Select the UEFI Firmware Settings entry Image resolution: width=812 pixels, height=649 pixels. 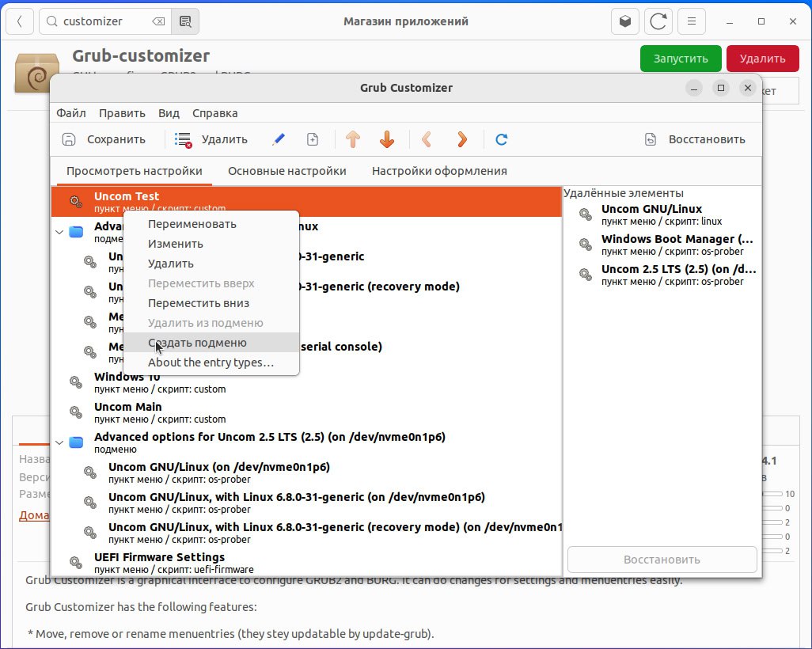[x=306, y=563]
